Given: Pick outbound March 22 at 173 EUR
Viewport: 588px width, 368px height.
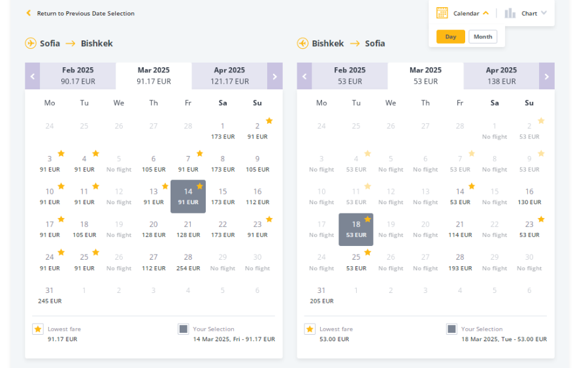Looking at the screenshot, I should pyautogui.click(x=223, y=229).
